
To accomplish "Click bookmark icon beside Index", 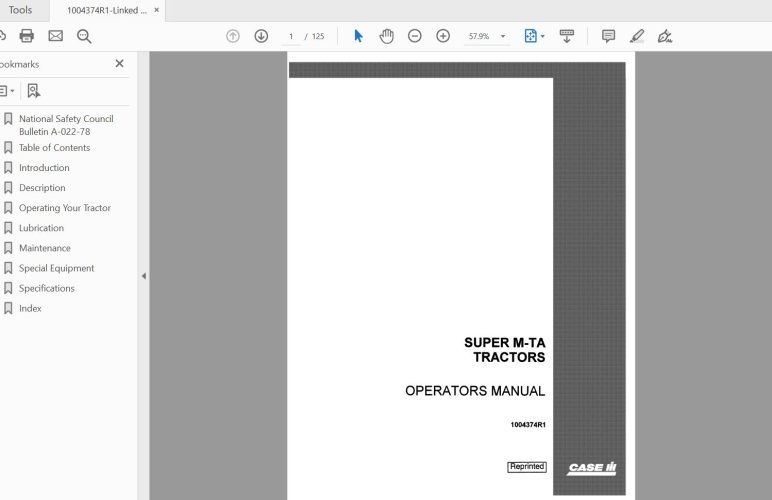I will tap(8, 309).
